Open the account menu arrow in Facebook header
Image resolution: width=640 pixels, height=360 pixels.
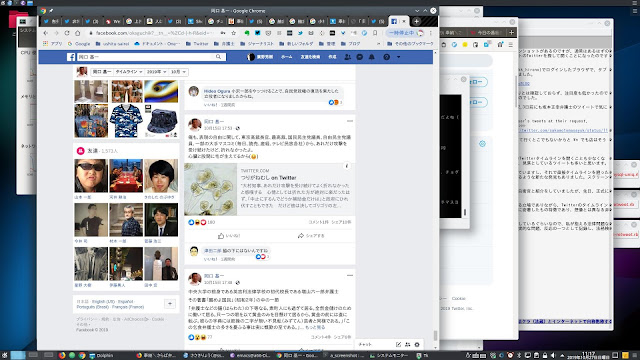point(398,57)
